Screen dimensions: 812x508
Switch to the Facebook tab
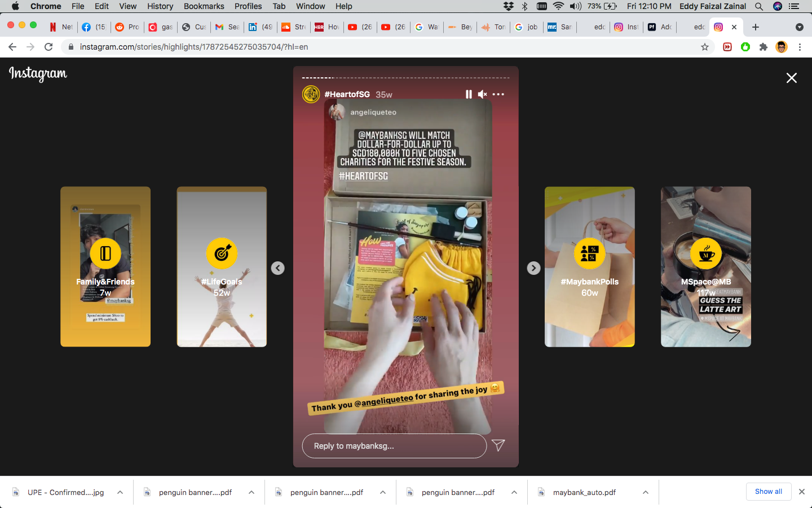click(x=94, y=27)
